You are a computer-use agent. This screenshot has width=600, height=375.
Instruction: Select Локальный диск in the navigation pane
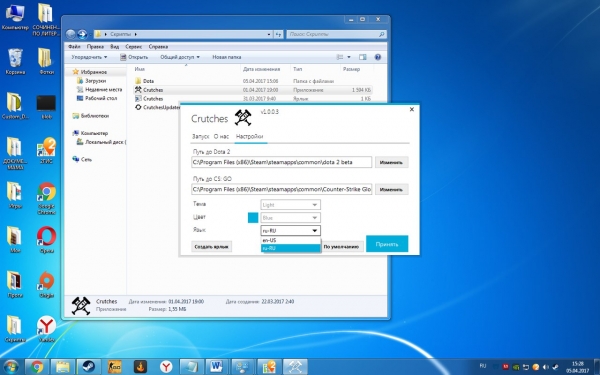pyautogui.click(x=101, y=142)
